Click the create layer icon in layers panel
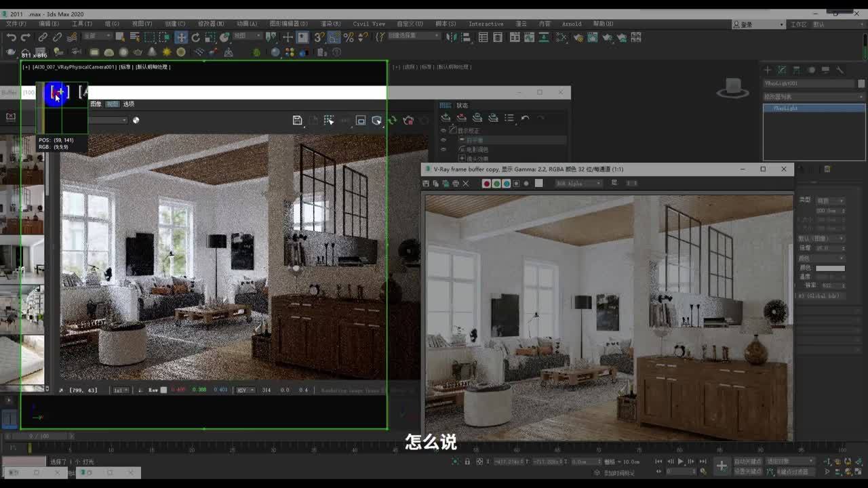The image size is (868, 488). coord(446,118)
